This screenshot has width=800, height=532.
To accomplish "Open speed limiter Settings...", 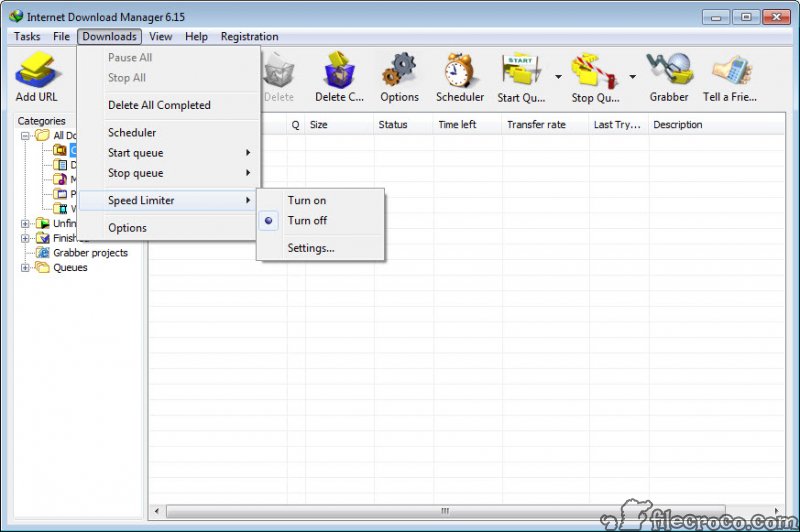I will tap(320, 248).
